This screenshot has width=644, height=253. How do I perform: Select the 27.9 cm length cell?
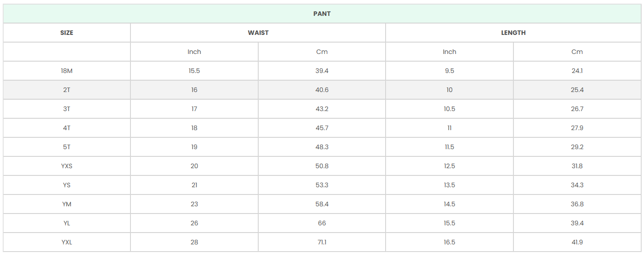(x=577, y=128)
